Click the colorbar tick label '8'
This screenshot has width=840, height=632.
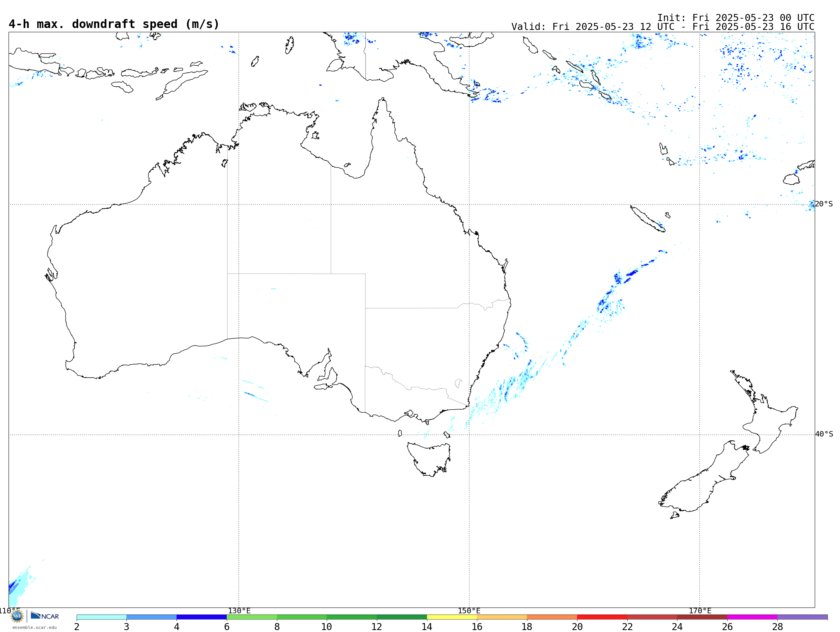277,627
